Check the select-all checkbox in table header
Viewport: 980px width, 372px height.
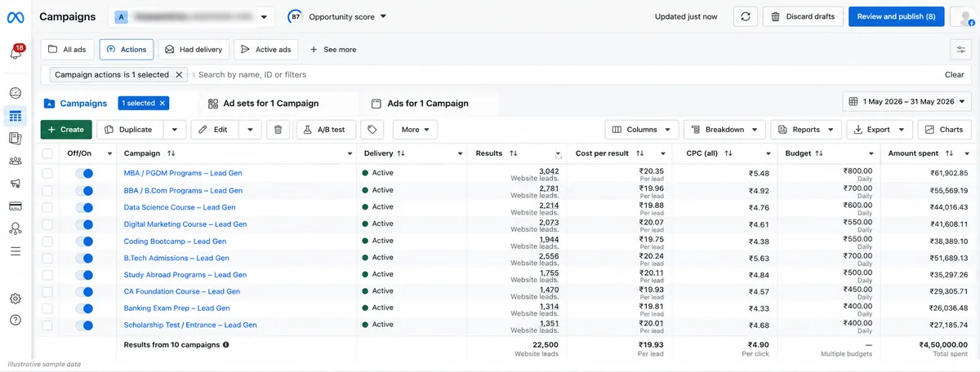tap(47, 153)
